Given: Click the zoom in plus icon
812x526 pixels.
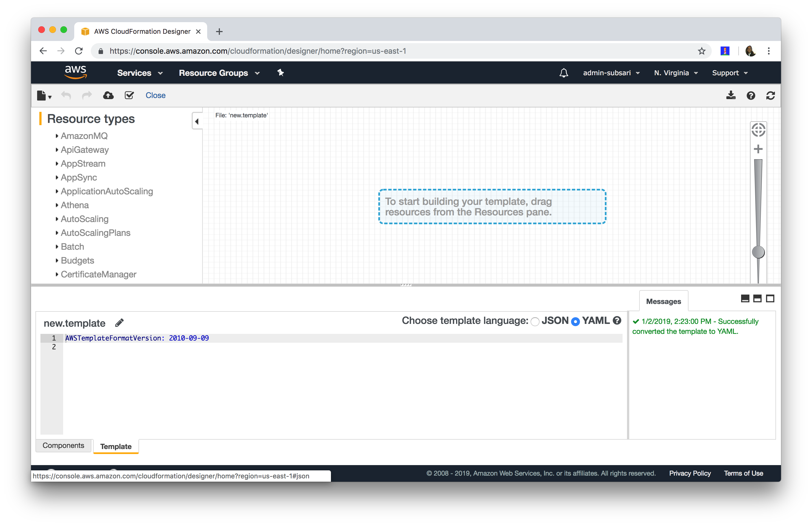Looking at the screenshot, I should click(x=758, y=149).
